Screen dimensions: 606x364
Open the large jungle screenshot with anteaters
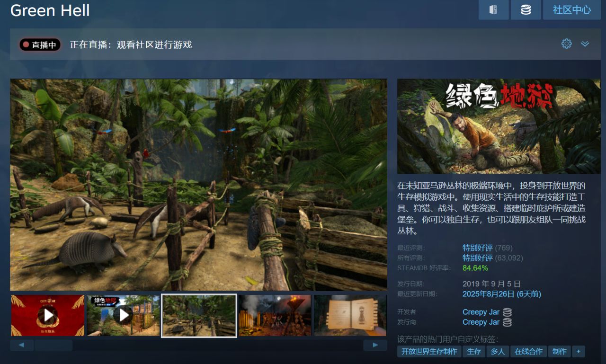tap(198, 185)
